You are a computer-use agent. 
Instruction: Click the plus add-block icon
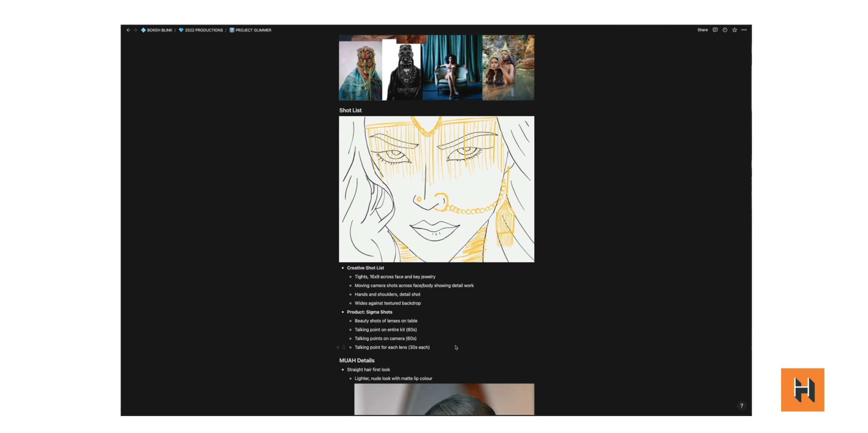tap(338, 347)
